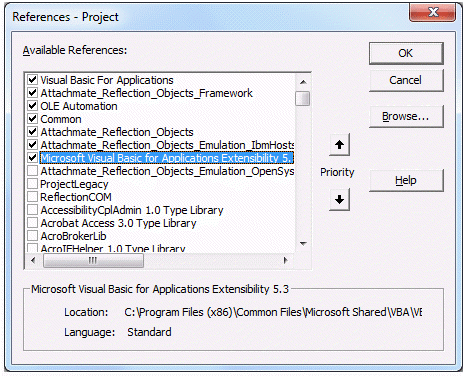The image size is (463, 376).
Task: Open the Browse... file dialog
Action: pos(406,117)
